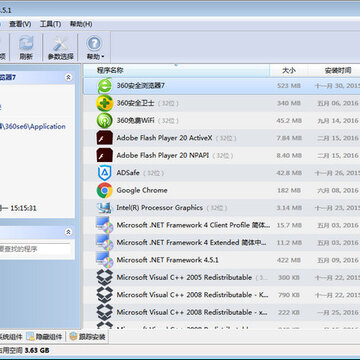Image resolution: width=360 pixels, height=360 pixels.
Task: Select Microsoft Visual C++ 2005 Redistributable icon
Action: coord(105,277)
